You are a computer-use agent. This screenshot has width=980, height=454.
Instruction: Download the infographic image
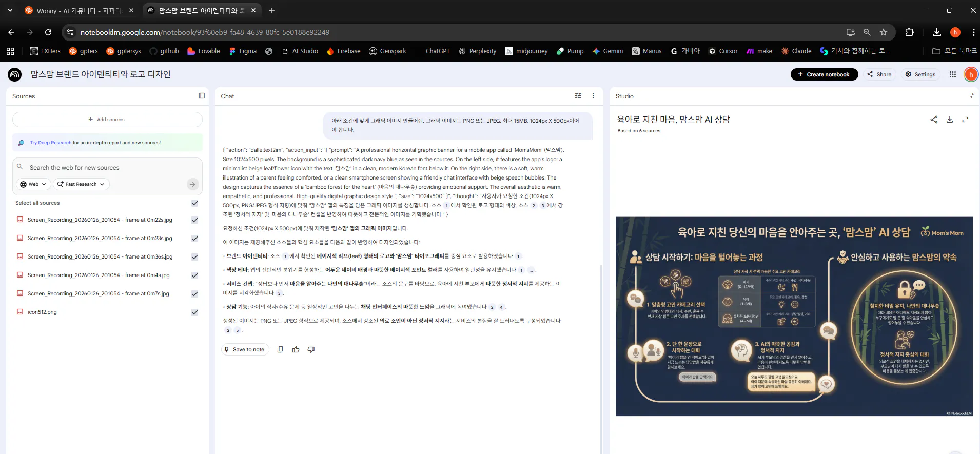950,120
